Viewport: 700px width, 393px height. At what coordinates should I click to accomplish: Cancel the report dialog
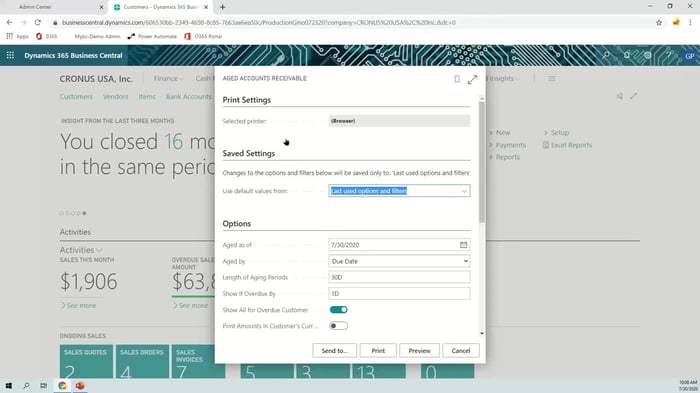[461, 351]
